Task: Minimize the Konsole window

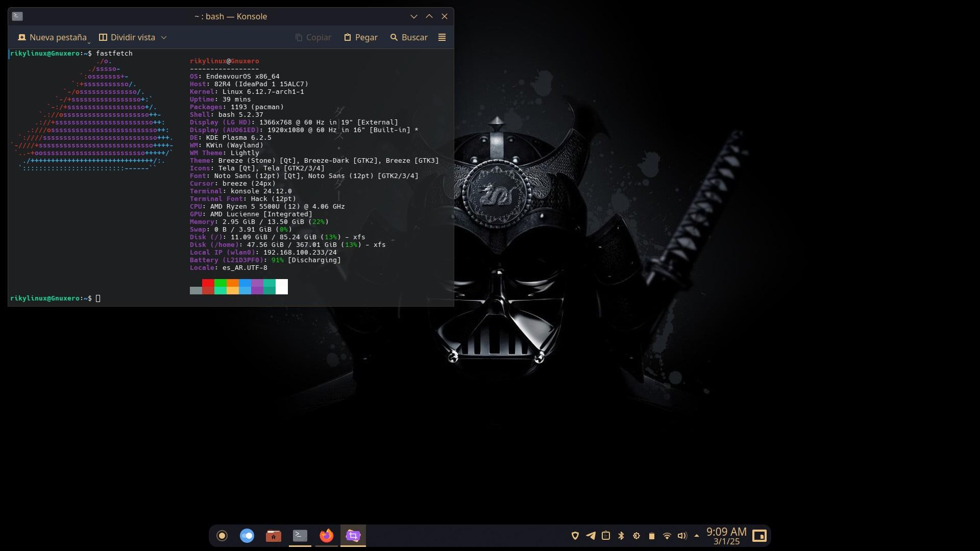Action: (x=413, y=16)
